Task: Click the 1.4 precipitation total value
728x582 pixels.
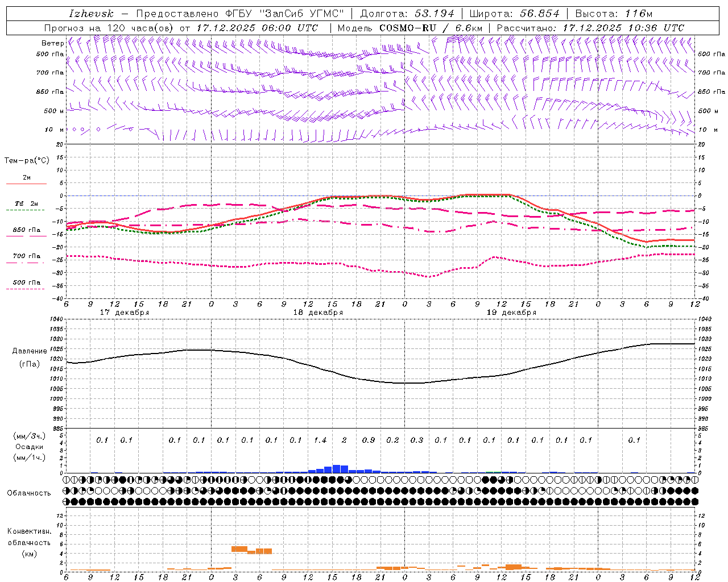Action: (x=320, y=440)
